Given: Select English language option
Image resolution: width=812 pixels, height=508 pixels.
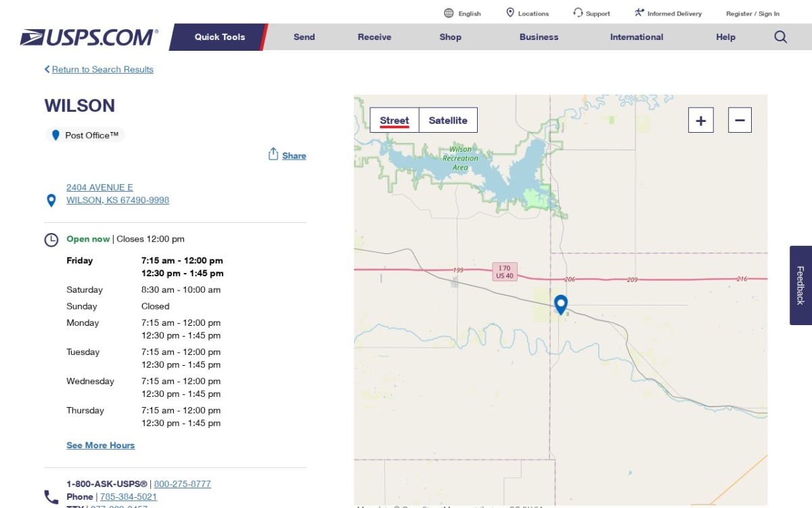Looking at the screenshot, I should [x=470, y=14].
